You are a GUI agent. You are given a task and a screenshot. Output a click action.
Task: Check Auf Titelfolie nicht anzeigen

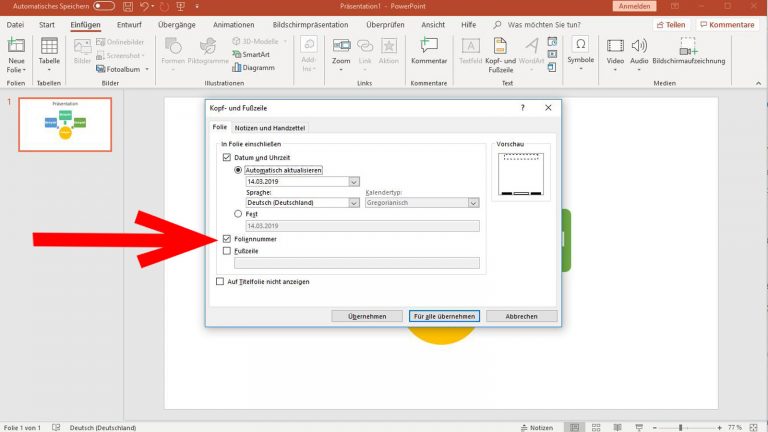[x=220, y=282]
